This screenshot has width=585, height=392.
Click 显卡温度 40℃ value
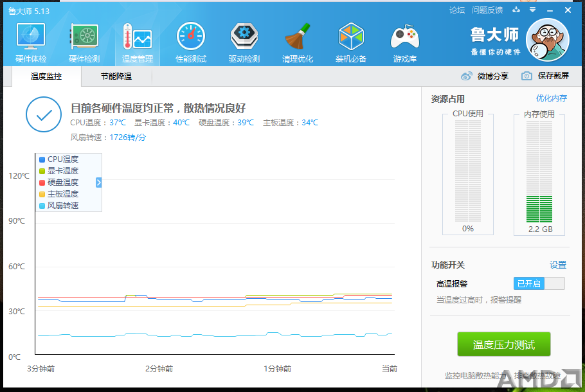(x=181, y=123)
